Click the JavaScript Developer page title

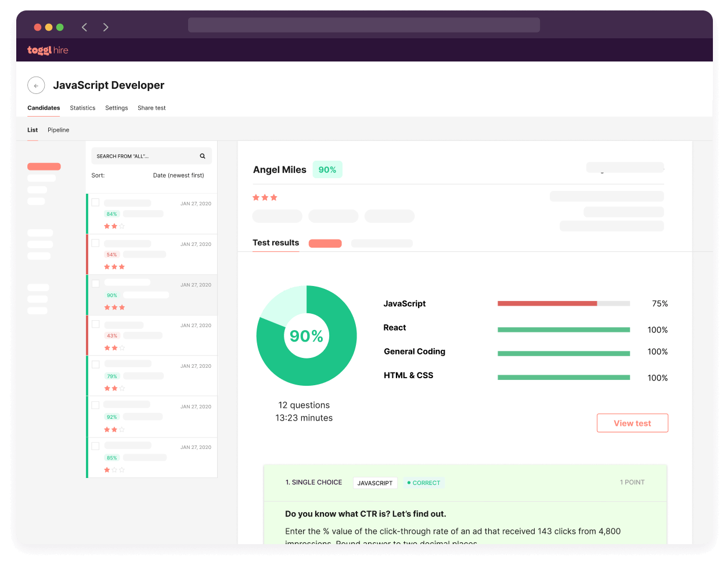click(109, 85)
